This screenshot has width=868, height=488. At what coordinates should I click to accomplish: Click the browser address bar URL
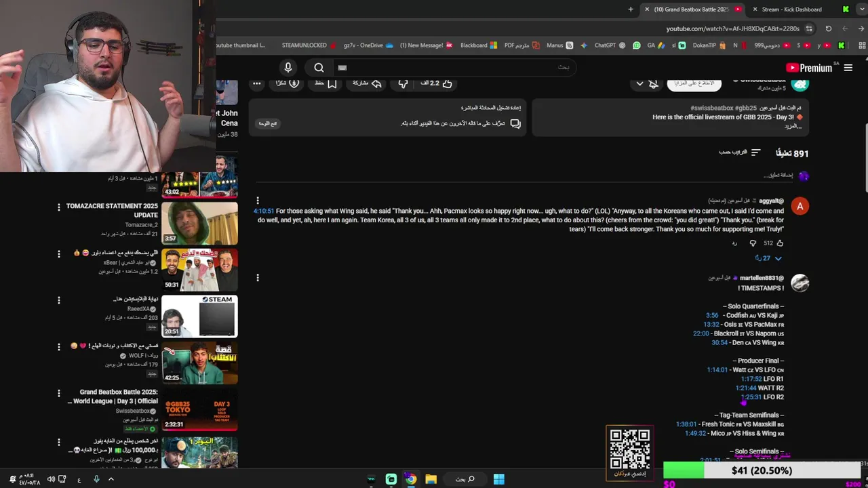coord(733,28)
